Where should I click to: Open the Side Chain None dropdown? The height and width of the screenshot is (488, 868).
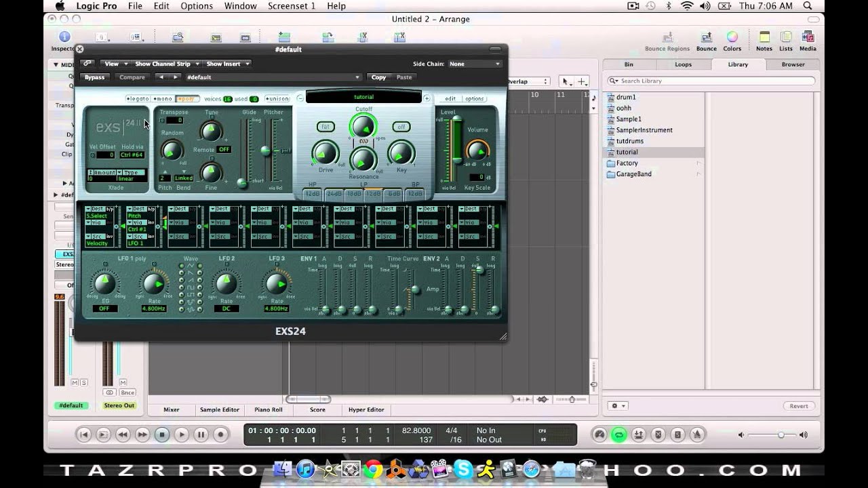475,64
